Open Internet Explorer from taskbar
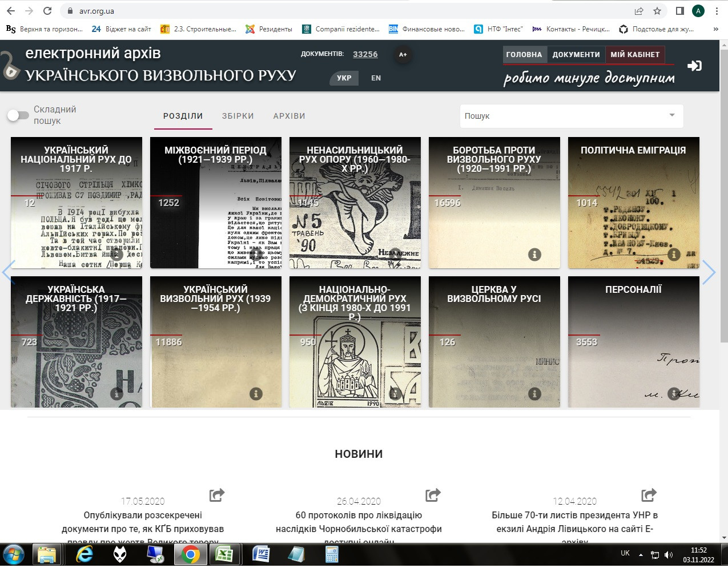This screenshot has height=568, width=728. coord(85,555)
